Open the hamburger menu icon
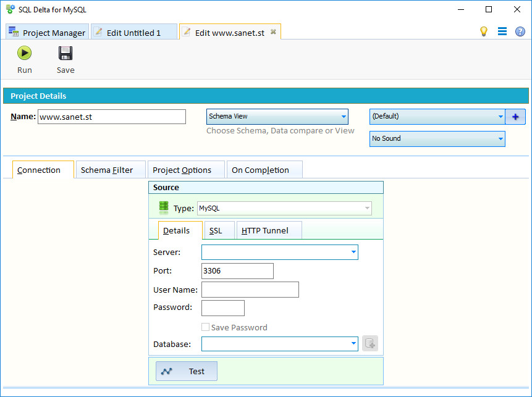 (x=502, y=31)
